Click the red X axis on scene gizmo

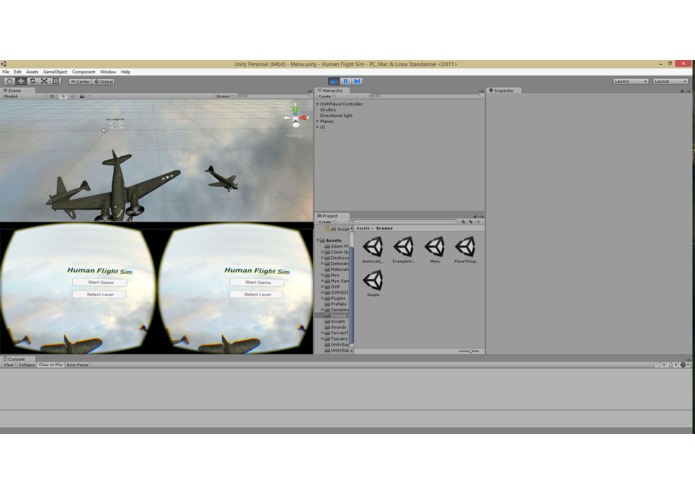[x=305, y=118]
